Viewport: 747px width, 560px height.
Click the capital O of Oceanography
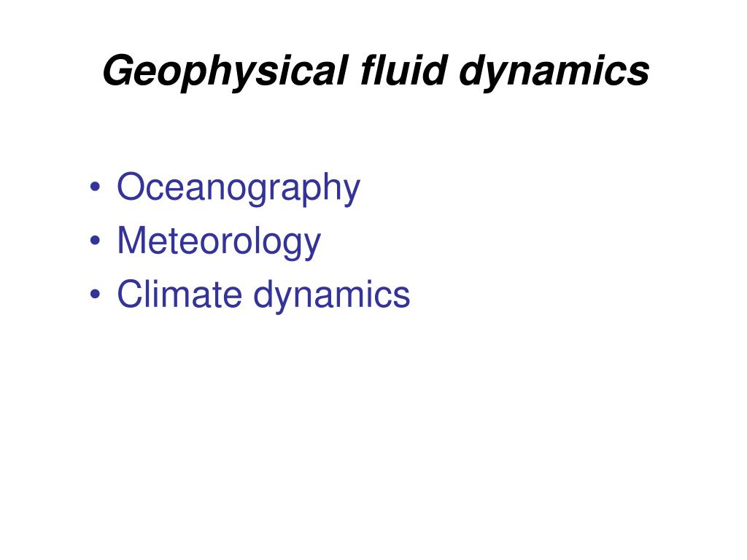click(x=131, y=186)
